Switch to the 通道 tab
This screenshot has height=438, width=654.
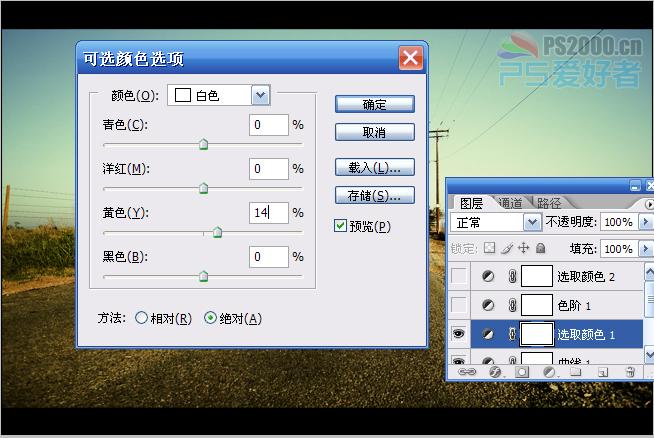click(511, 203)
